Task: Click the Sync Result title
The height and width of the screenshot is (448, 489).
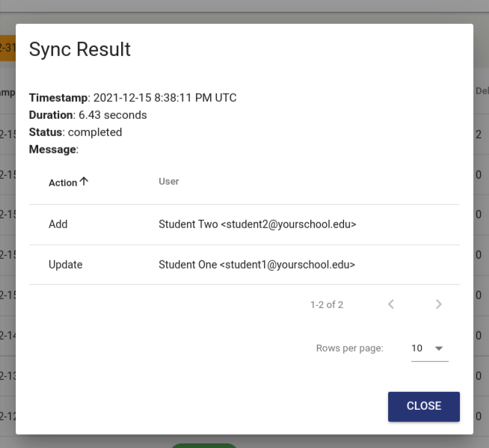Action: (x=79, y=49)
